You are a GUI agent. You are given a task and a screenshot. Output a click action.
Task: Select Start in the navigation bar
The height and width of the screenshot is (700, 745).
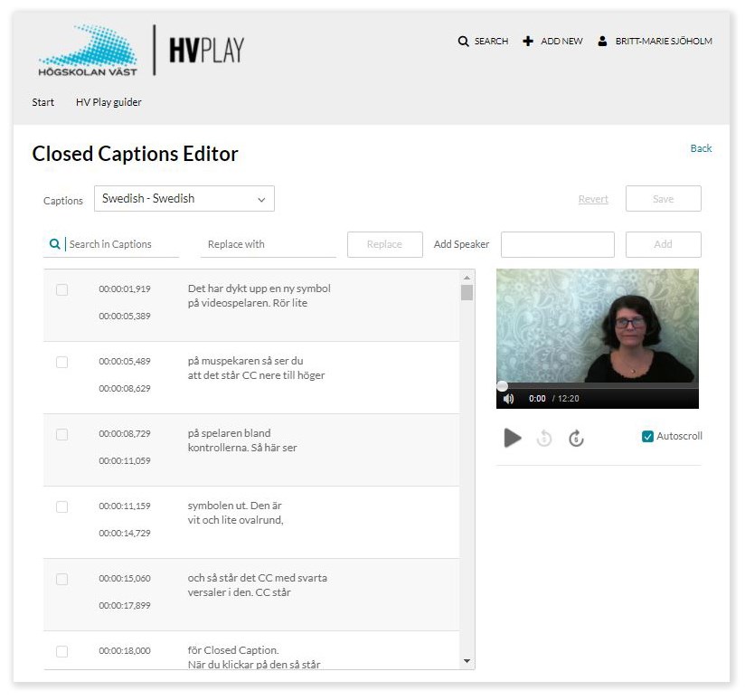[x=42, y=102]
